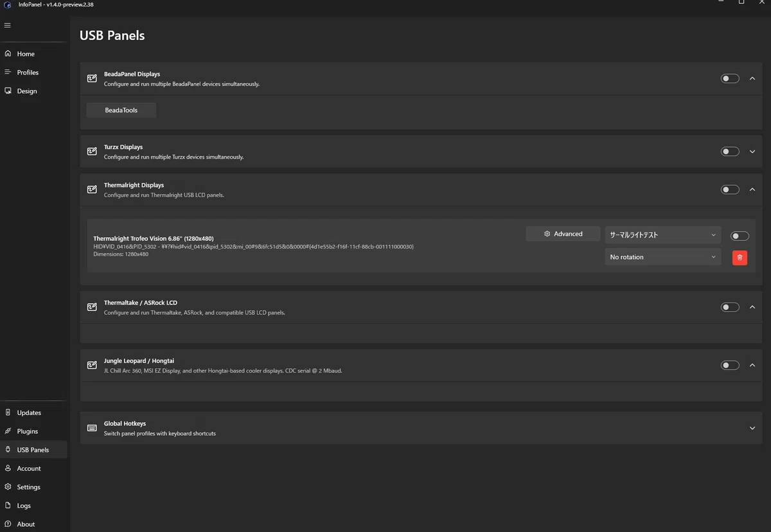Click the hamburger menu icon
The width and height of the screenshot is (771, 532).
pos(8,25)
